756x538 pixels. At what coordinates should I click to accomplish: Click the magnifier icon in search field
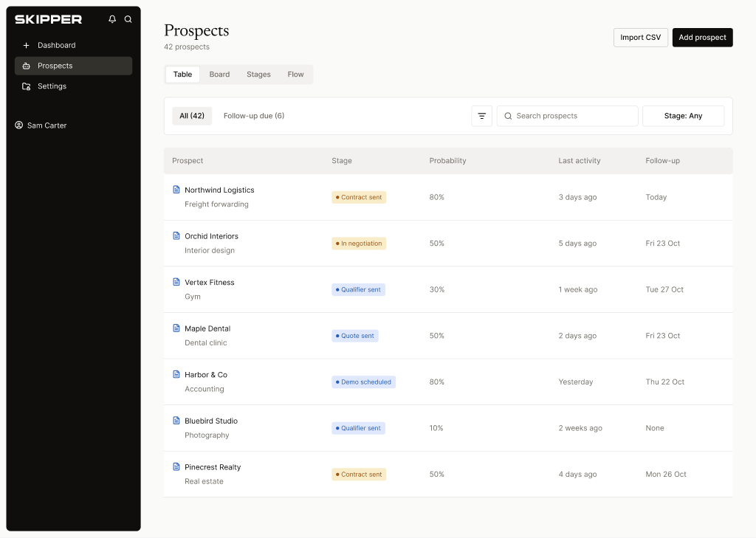point(508,116)
